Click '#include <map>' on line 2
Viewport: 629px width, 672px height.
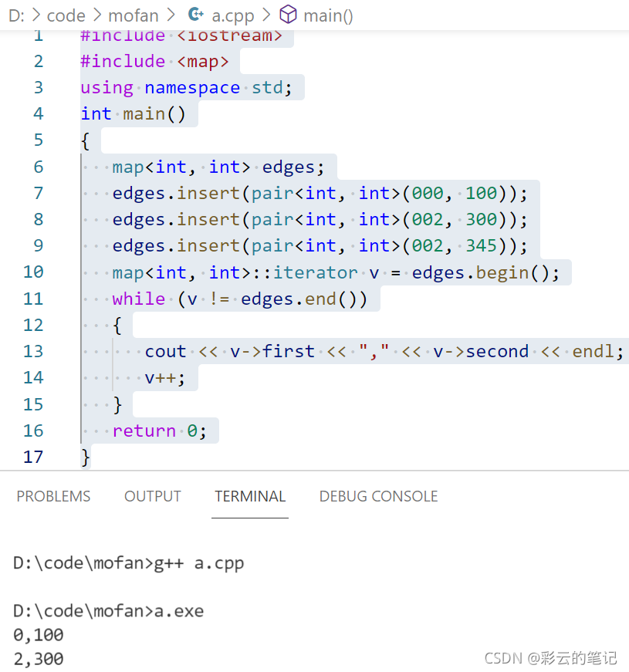coord(155,61)
